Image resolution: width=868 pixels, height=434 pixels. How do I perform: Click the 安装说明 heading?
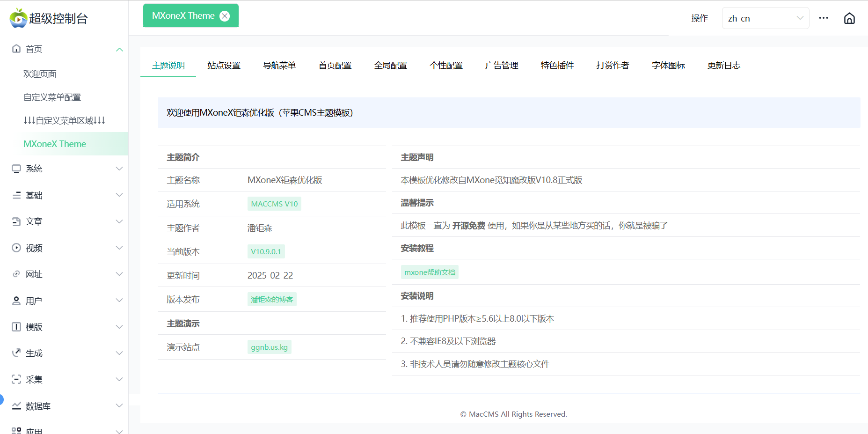click(417, 296)
